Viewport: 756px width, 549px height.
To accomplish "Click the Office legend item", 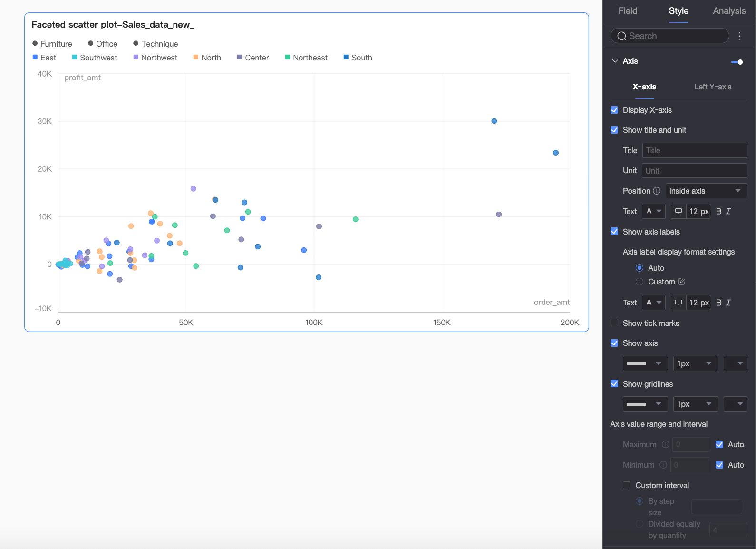I will [x=103, y=44].
